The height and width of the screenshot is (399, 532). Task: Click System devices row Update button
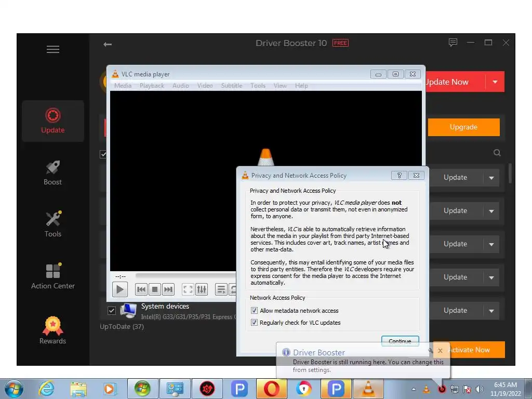point(456,311)
